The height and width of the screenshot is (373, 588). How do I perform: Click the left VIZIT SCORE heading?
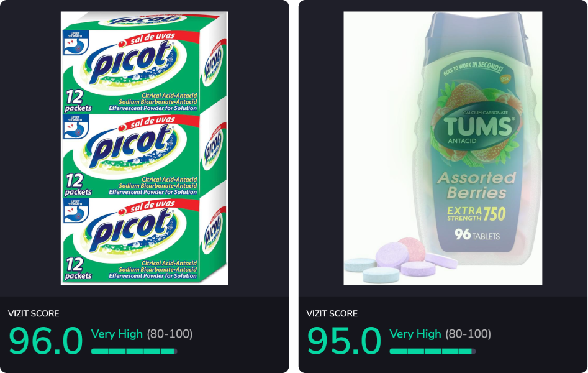[x=34, y=313]
